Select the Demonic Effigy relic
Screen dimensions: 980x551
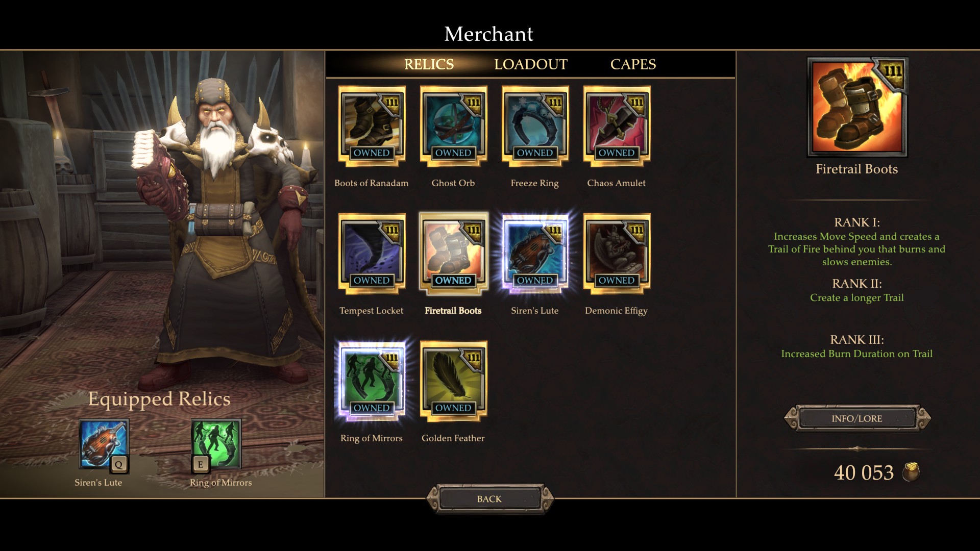pyautogui.click(x=617, y=254)
